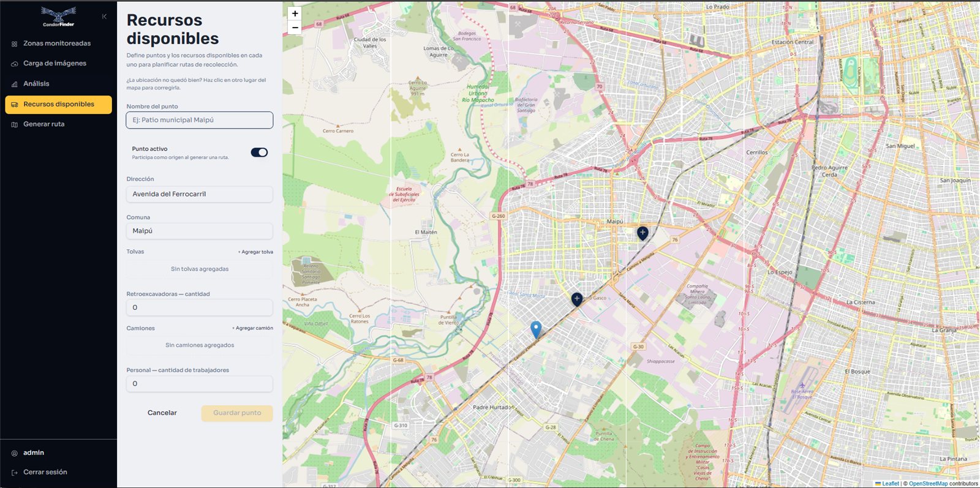Click the admin user icon

point(15,453)
